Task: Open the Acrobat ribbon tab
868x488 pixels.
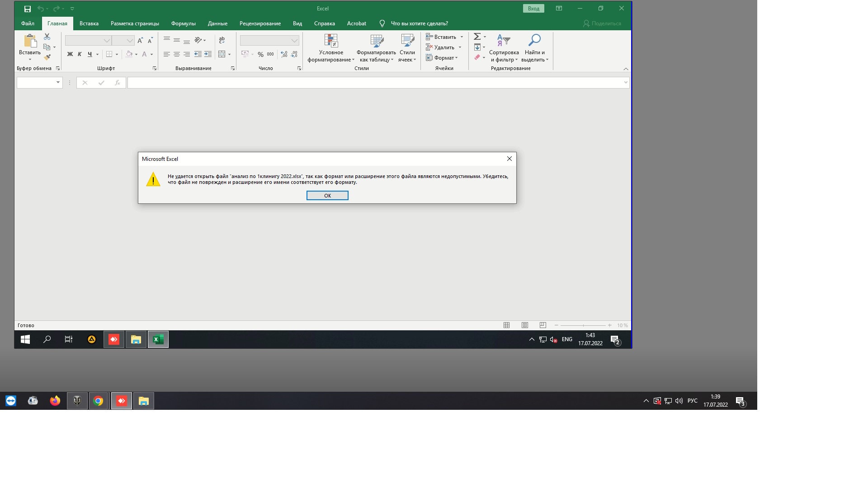Action: [357, 23]
